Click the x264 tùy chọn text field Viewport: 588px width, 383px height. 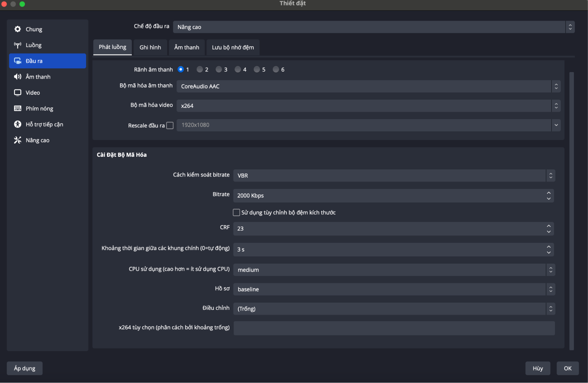tap(394, 328)
